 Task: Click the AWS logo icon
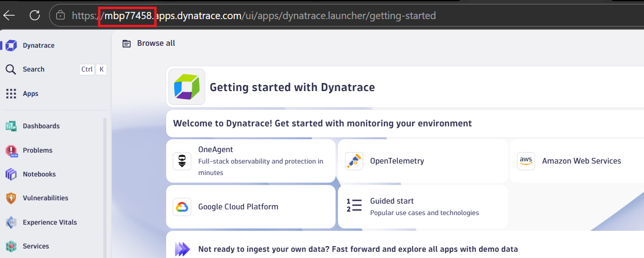[x=526, y=161]
